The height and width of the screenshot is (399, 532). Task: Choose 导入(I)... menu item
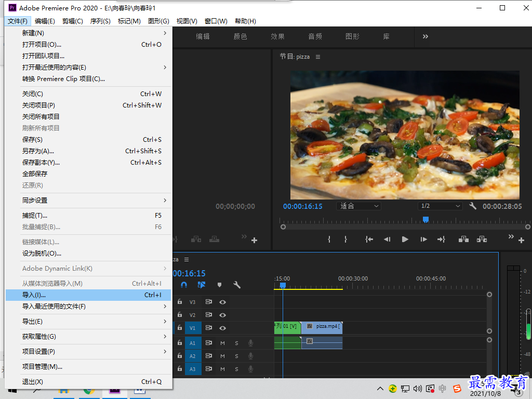point(88,295)
